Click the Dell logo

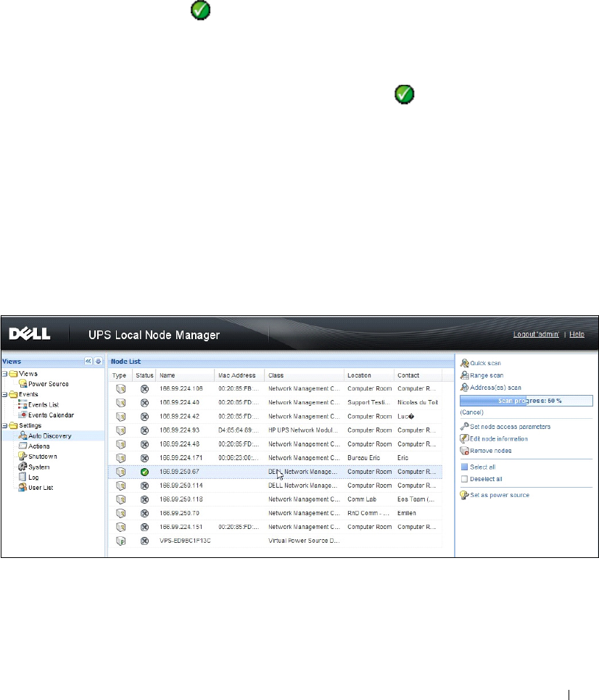(x=30, y=334)
